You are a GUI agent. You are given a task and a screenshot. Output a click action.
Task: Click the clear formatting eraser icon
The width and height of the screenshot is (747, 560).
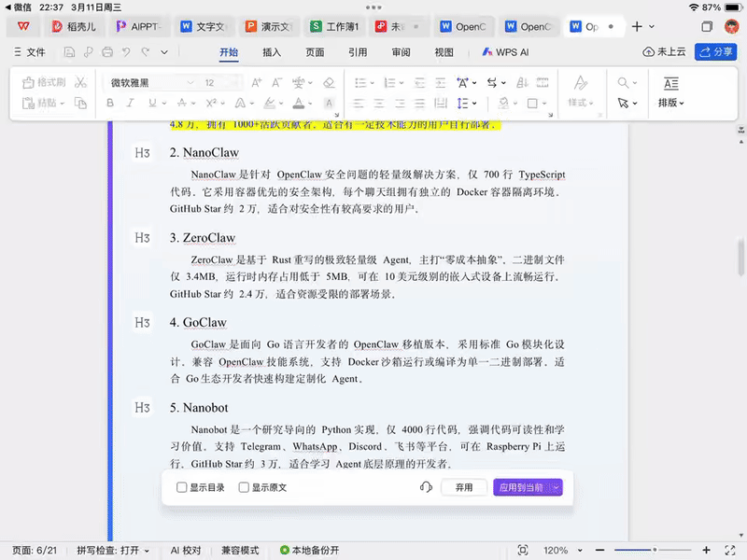point(329,83)
